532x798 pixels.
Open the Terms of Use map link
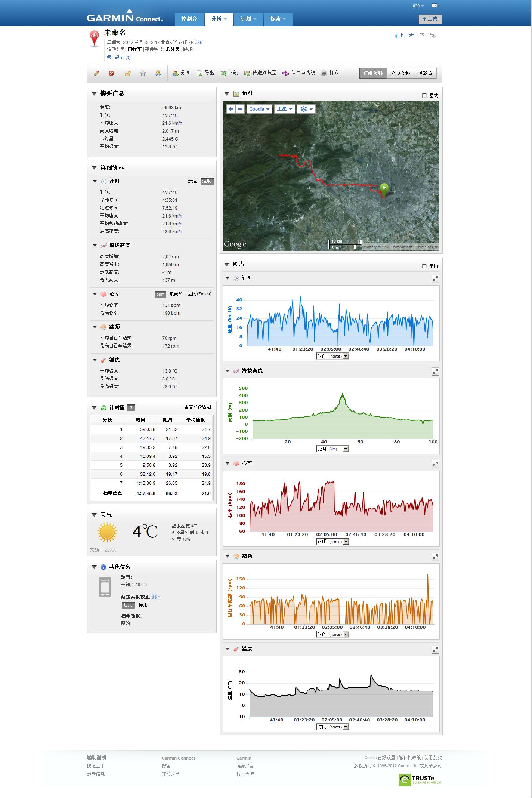click(427, 247)
